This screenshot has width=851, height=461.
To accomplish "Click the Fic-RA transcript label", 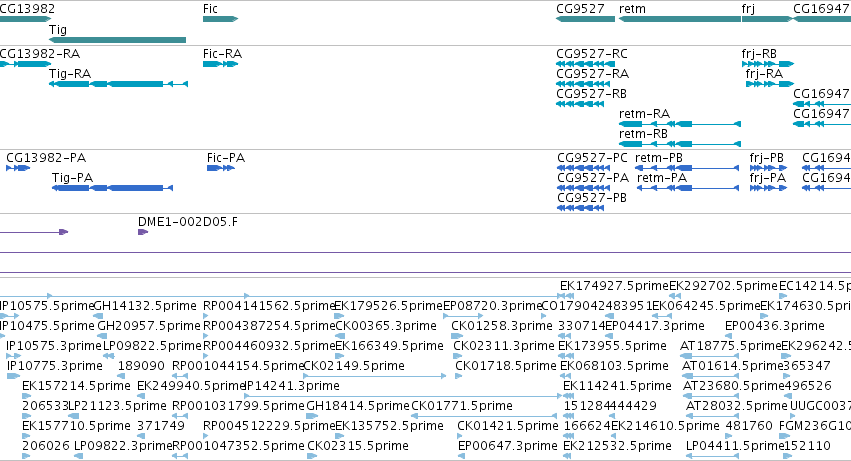I will [222, 54].
